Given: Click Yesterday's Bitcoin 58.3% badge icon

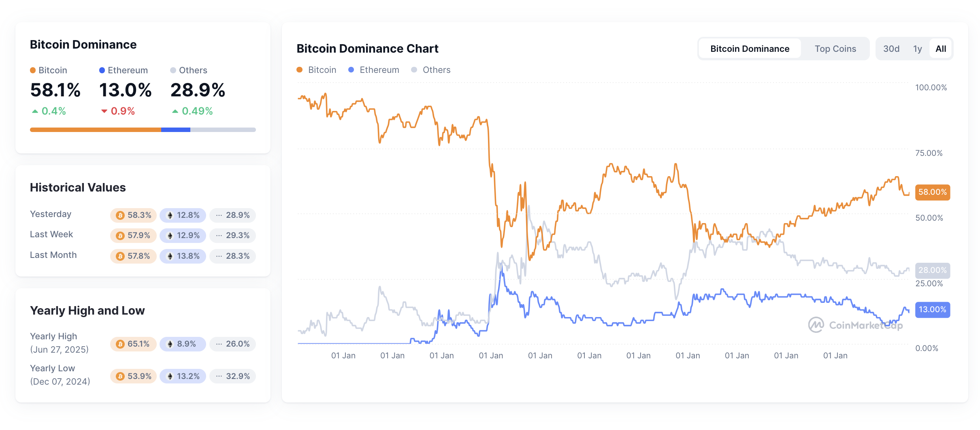Looking at the screenshot, I should 120,215.
